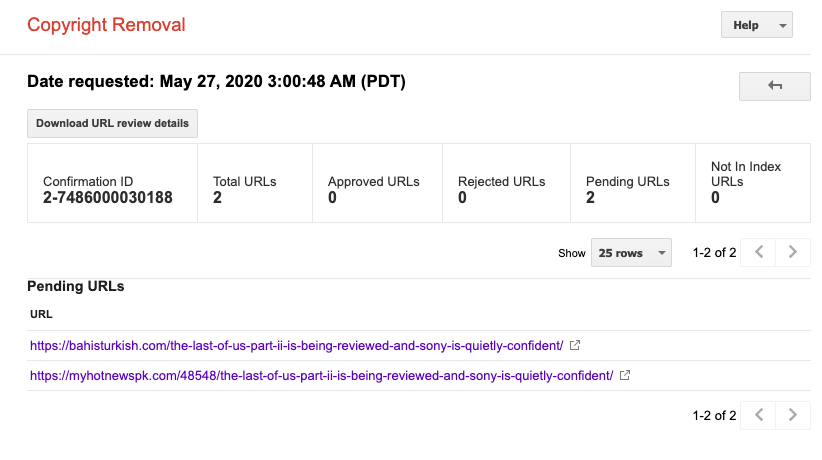
Task: Go to previous page using bottom chevron
Action: (x=758, y=415)
